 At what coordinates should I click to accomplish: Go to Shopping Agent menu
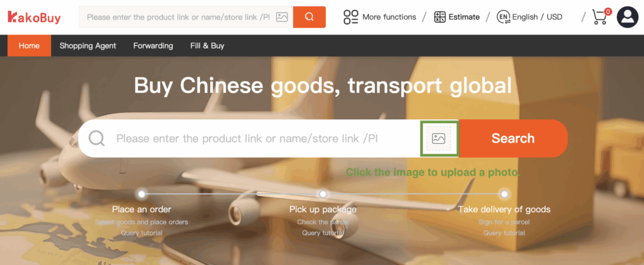(x=88, y=46)
